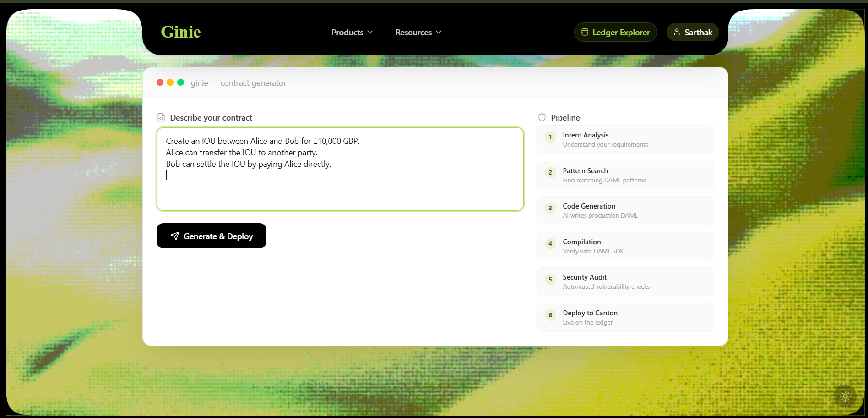Select step 4 number badge

pos(550,243)
